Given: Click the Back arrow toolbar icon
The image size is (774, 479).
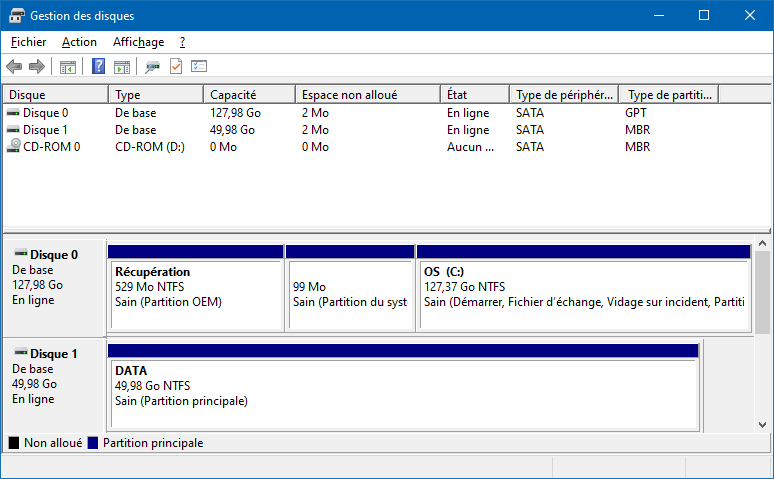Looking at the screenshot, I should pos(14,66).
